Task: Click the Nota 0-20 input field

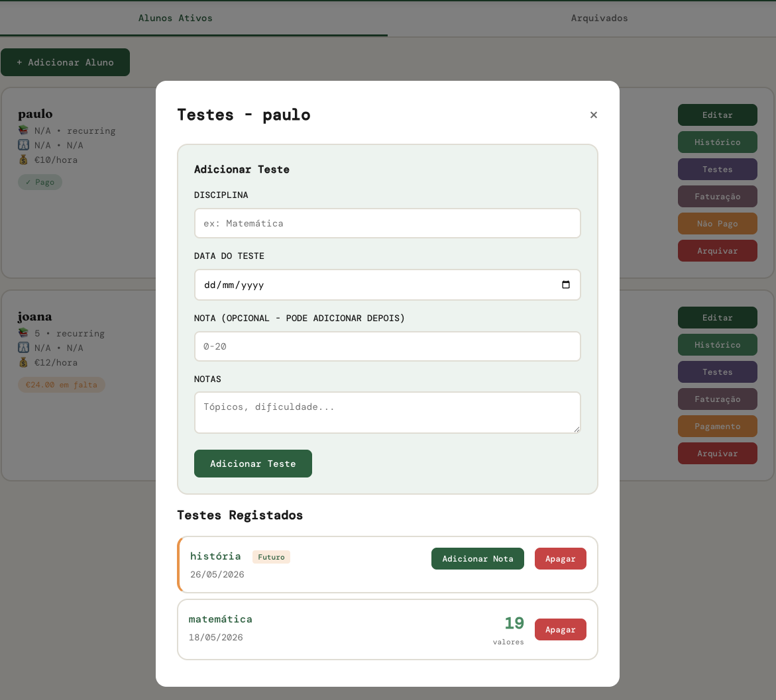Action: (x=387, y=346)
